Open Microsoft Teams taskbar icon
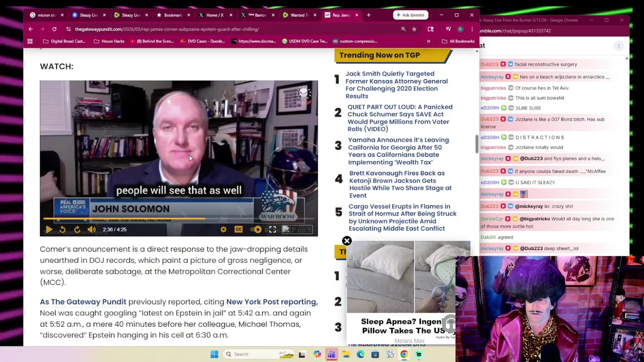The width and height of the screenshot is (644, 362). 332,354
